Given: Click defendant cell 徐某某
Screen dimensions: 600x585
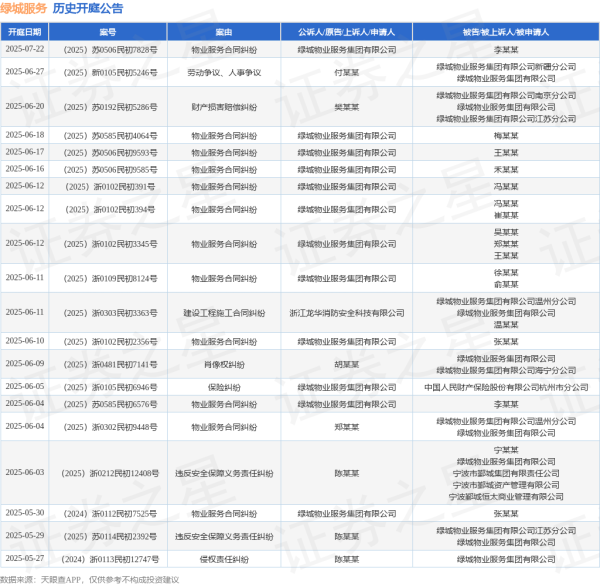Looking at the screenshot, I should [506, 272].
